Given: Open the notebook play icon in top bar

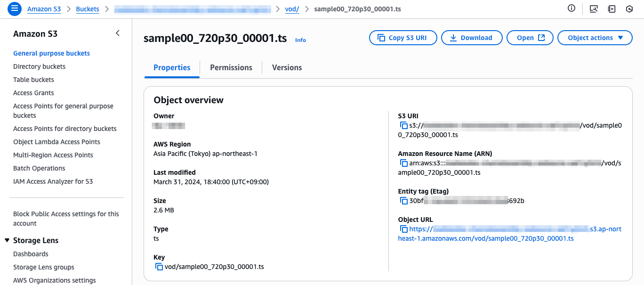Looking at the screenshot, I should [612, 9].
